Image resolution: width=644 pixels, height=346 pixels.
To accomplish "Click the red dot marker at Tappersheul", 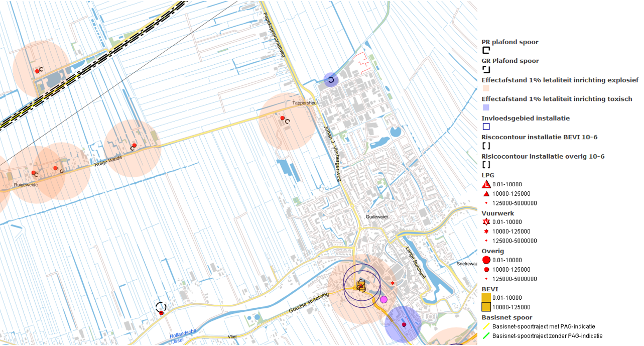I will pyautogui.click(x=283, y=118).
